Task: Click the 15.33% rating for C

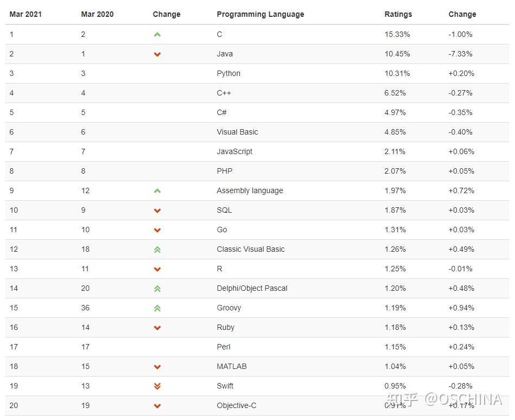Action: (397, 34)
